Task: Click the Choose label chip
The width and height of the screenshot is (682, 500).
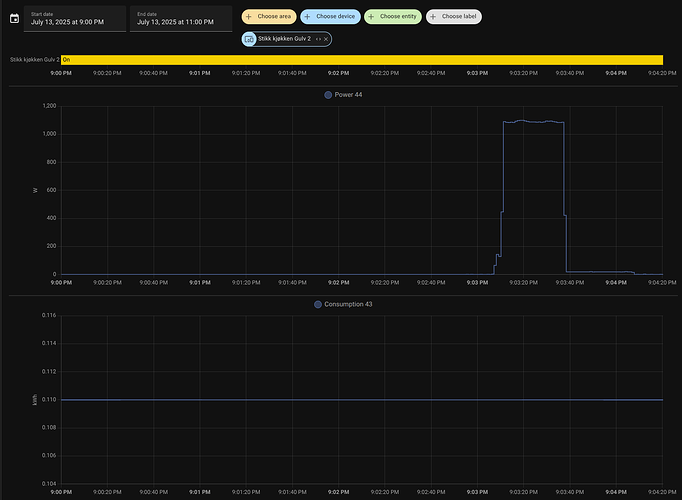Action: pos(454,17)
